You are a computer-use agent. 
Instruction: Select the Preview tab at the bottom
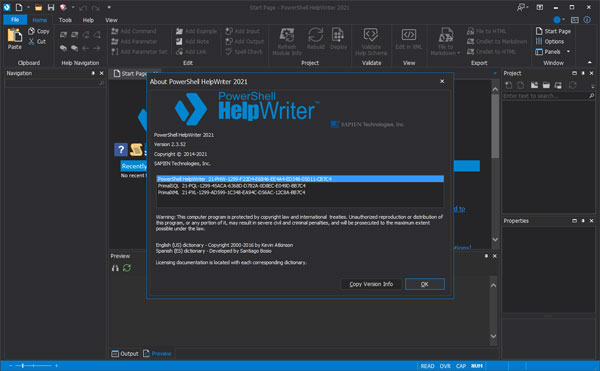click(157, 354)
